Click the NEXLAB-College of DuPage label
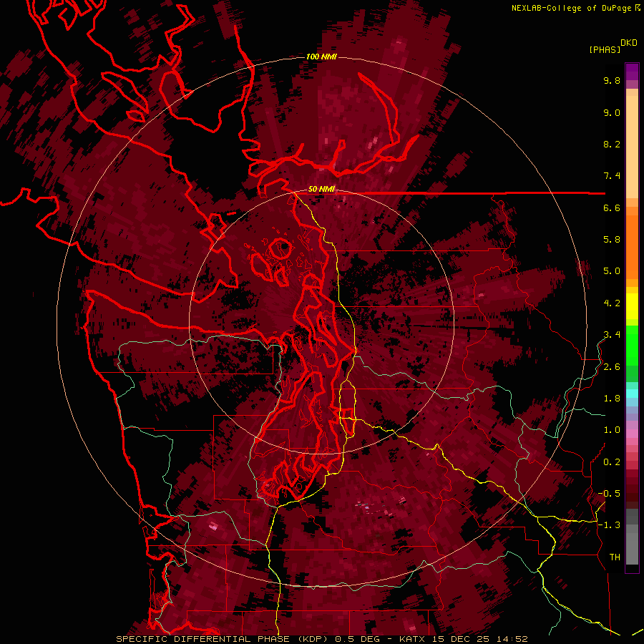 572,8
